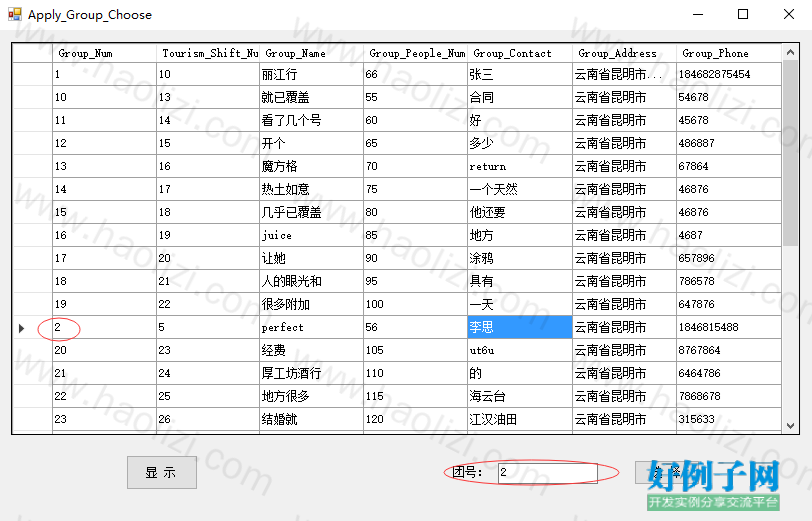The width and height of the screenshot is (812, 521).
Task: Select the 厚工坊酒行 cell
Action: (x=312, y=373)
